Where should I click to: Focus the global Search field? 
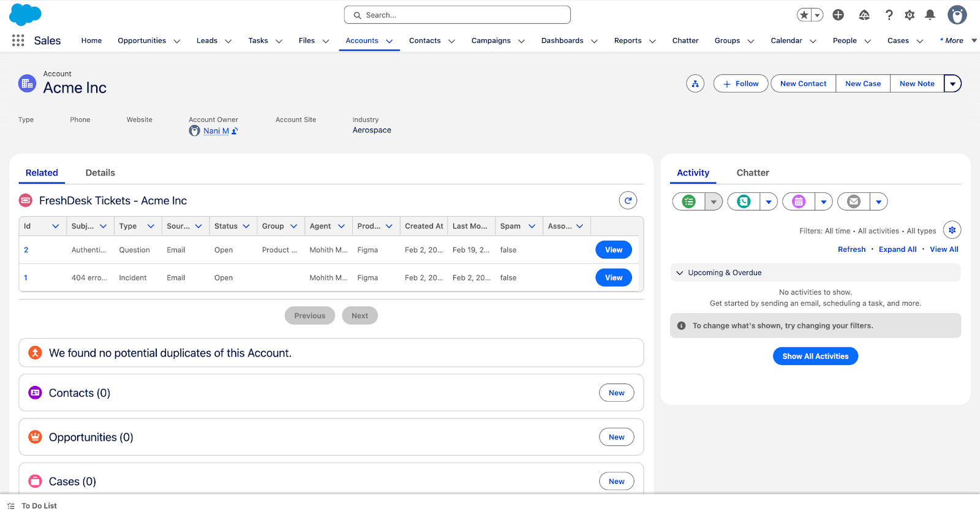(x=458, y=15)
